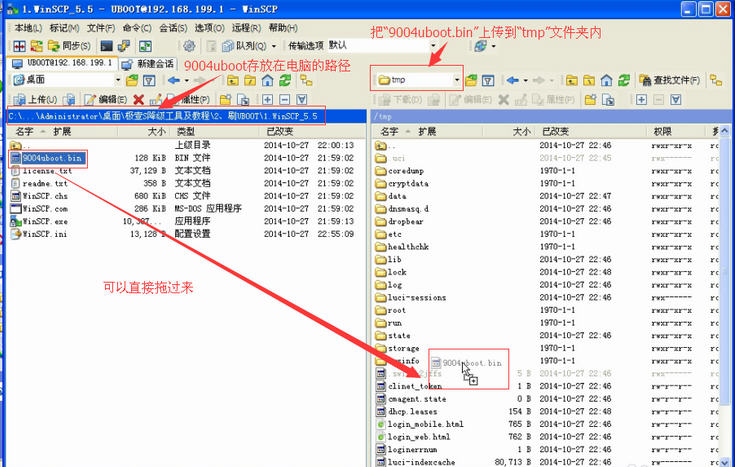735x467 pixels.
Task: Go to parent directory in local panel
Action: [233, 81]
